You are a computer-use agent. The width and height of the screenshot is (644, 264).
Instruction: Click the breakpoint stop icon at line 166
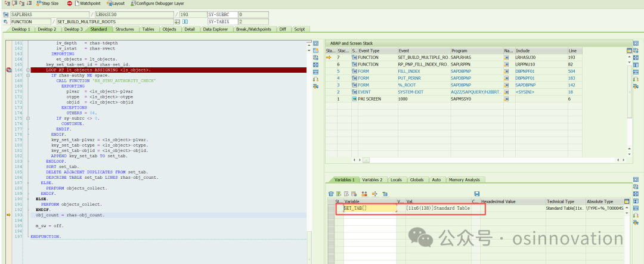pos(8,70)
